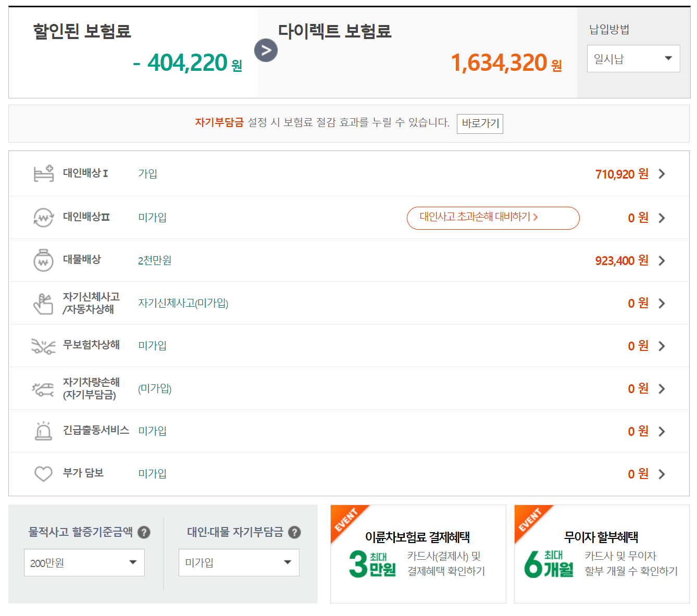Open the 자기부담금 미가입 dropdown
This screenshot has height=616, width=697.
click(239, 562)
